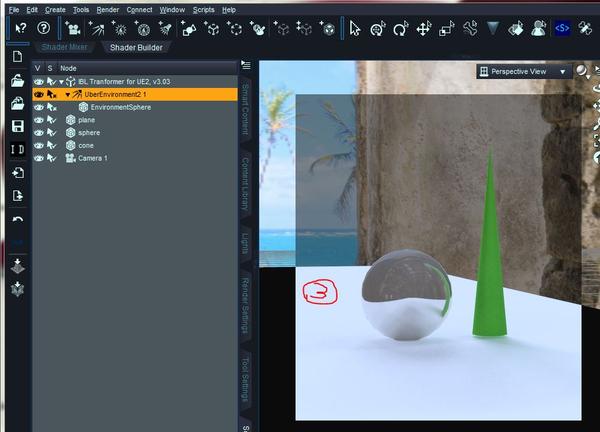Toggle visibility of UberEnvironment2 1

[x=38, y=94]
